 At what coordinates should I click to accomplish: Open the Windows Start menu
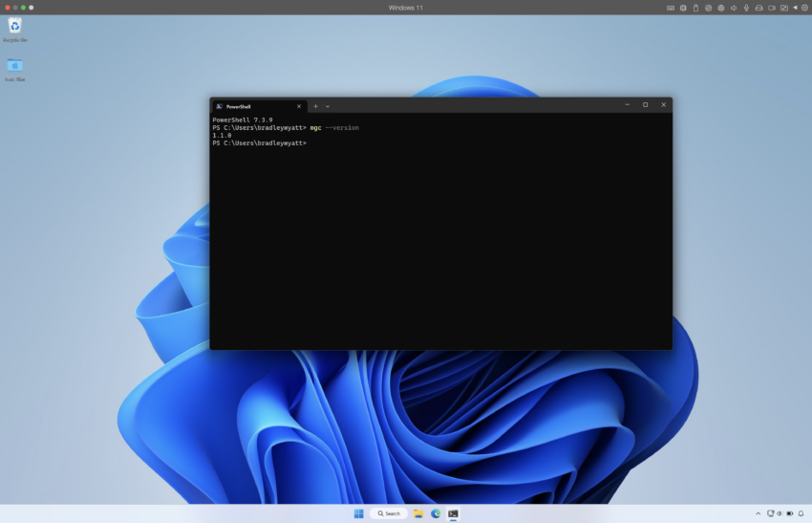[358, 513]
